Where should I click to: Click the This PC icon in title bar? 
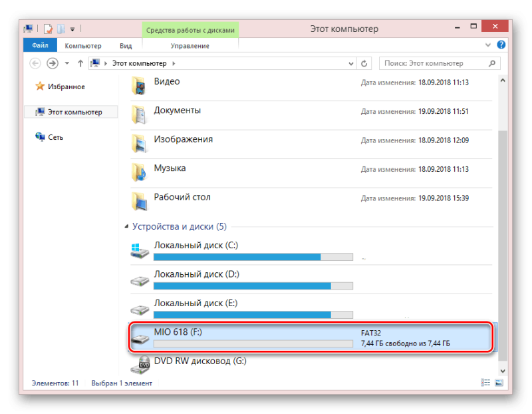coord(29,29)
